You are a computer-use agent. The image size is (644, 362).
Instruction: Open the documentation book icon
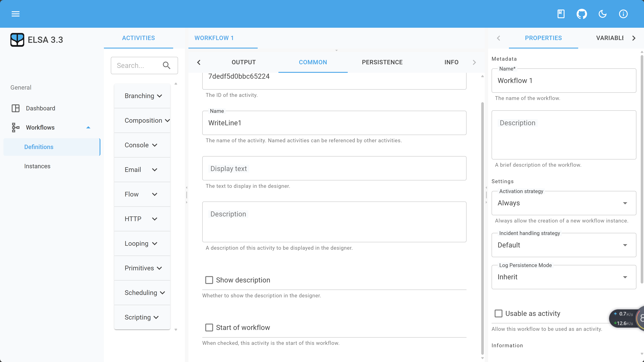pyautogui.click(x=561, y=14)
